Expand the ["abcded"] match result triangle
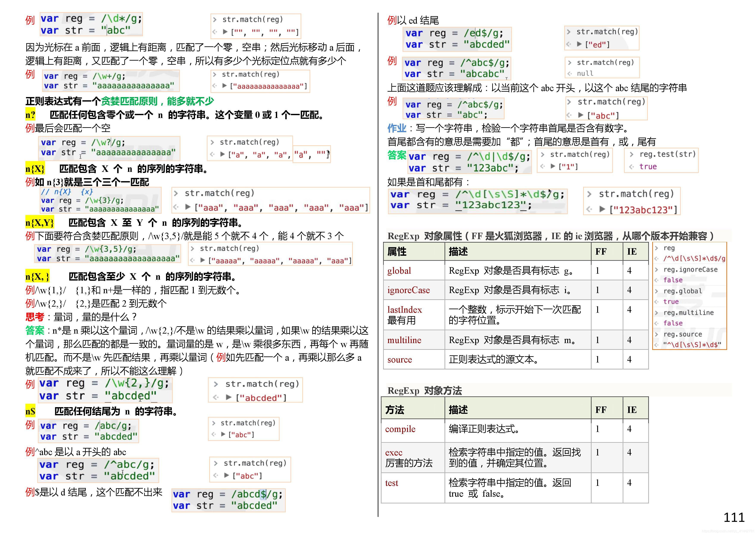 point(228,397)
